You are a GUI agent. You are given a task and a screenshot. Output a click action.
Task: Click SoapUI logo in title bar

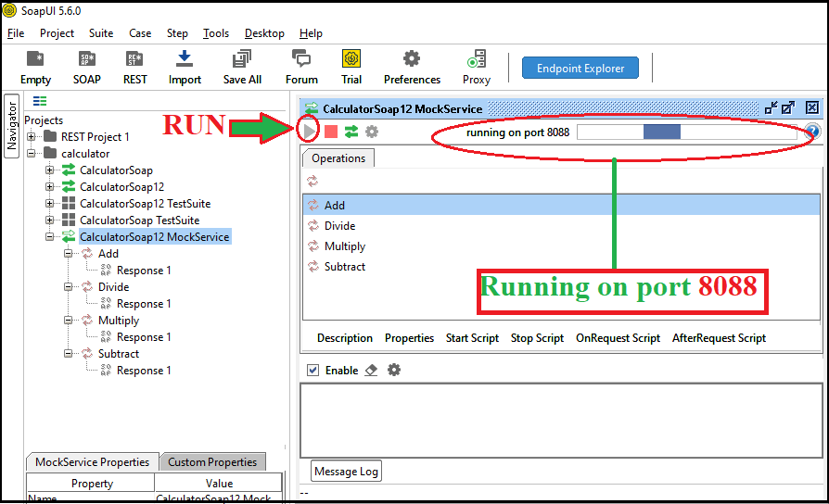pyautogui.click(x=10, y=10)
